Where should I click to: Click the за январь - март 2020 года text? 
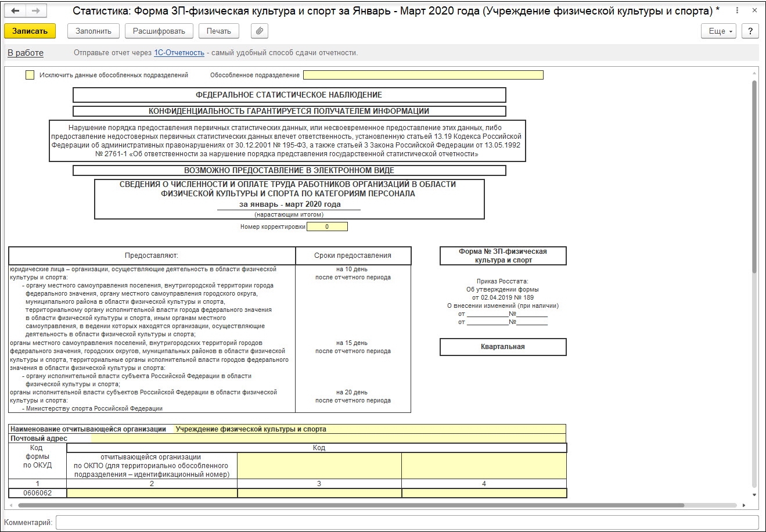(x=290, y=204)
